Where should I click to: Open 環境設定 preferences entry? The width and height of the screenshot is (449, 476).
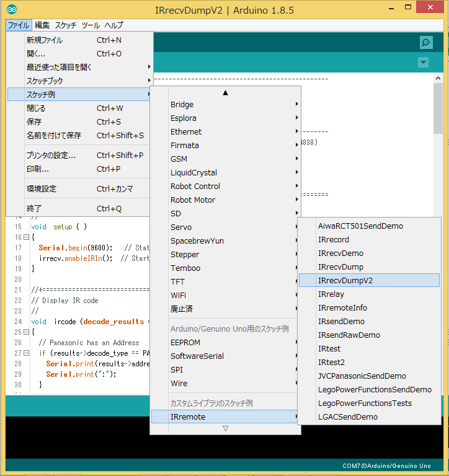tap(79, 189)
